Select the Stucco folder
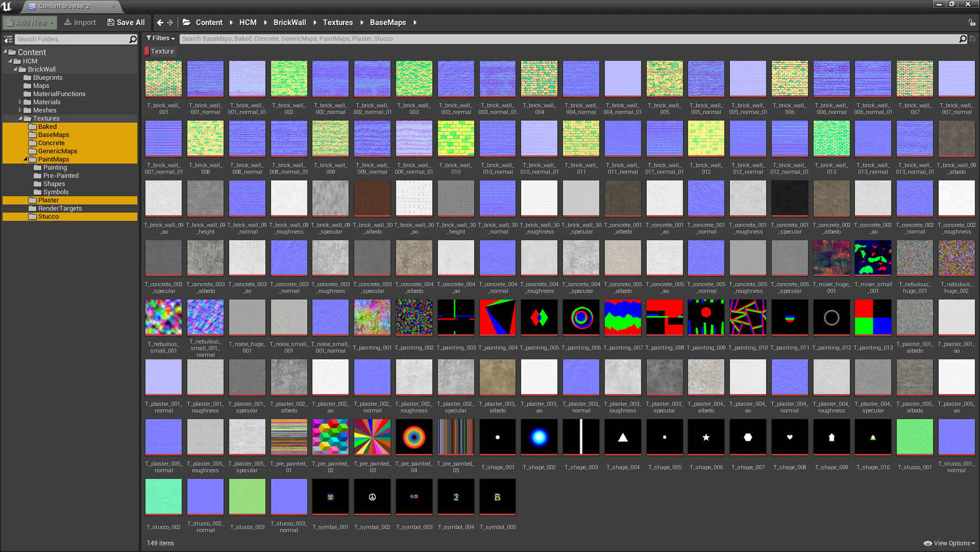Viewport: 980px width, 552px height. pyautogui.click(x=70, y=216)
